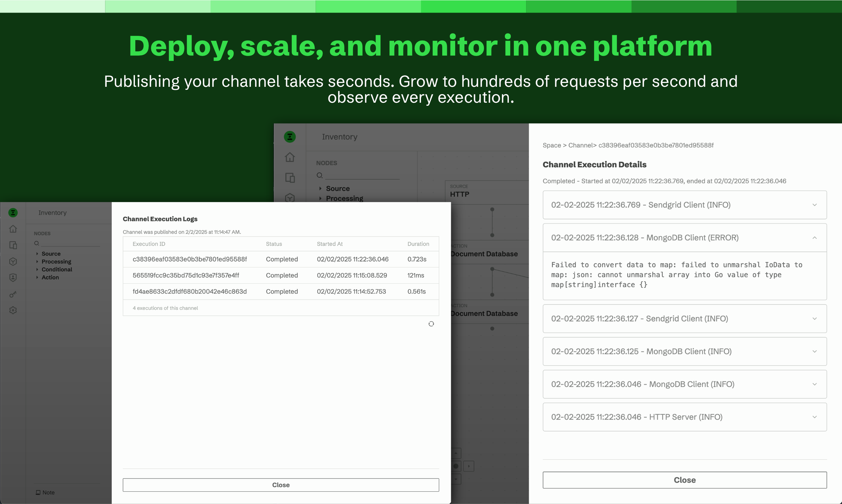The width and height of the screenshot is (842, 504).
Task: Click the 02/02/2025 11:14:52.753 timestamp cell
Action: 351,291
